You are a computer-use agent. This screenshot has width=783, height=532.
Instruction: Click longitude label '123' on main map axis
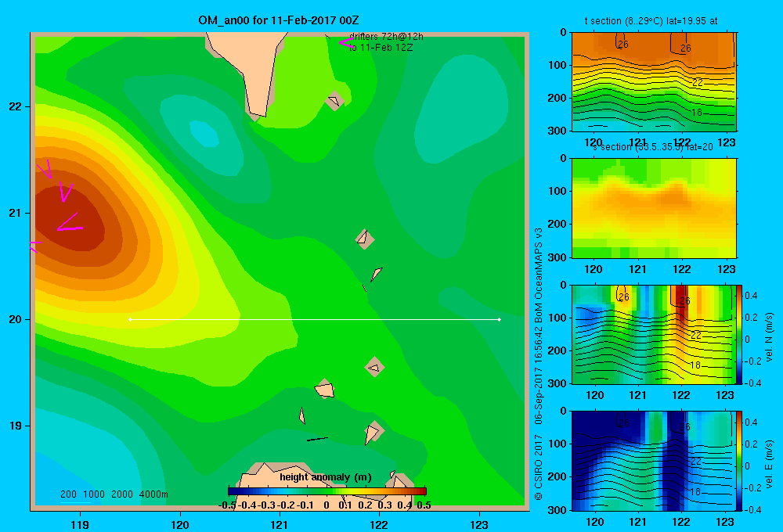[479, 524]
